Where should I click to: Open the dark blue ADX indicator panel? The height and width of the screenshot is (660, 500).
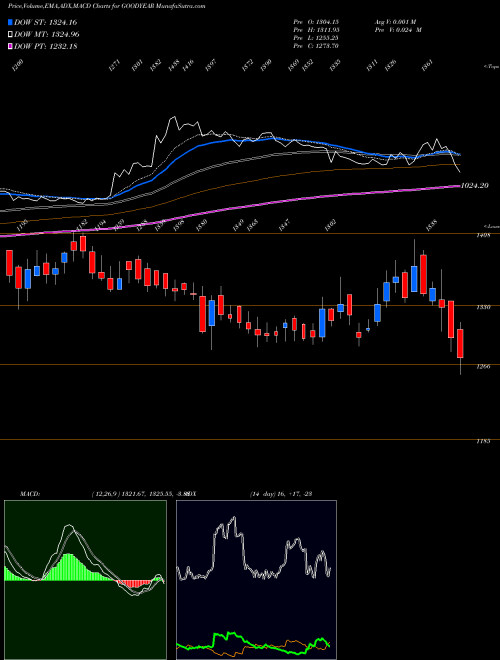pos(256,580)
